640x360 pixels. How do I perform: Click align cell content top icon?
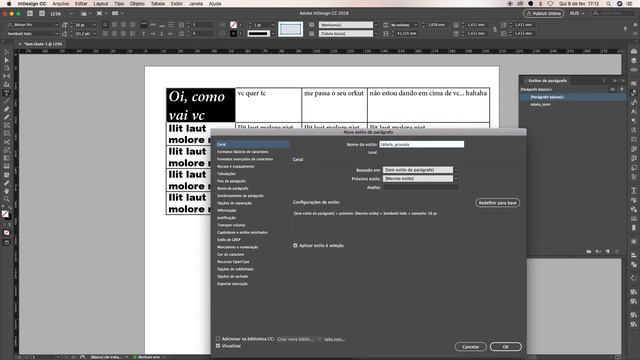[144, 25]
